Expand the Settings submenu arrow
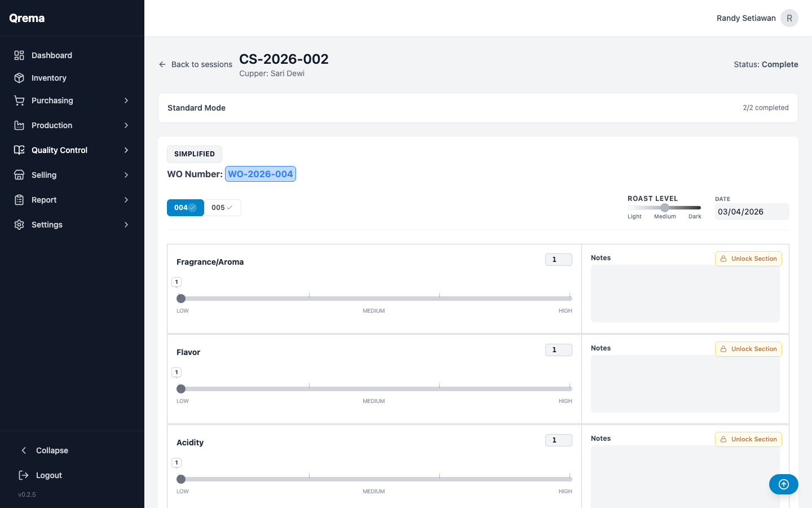Image resolution: width=812 pixels, height=508 pixels. 126,225
